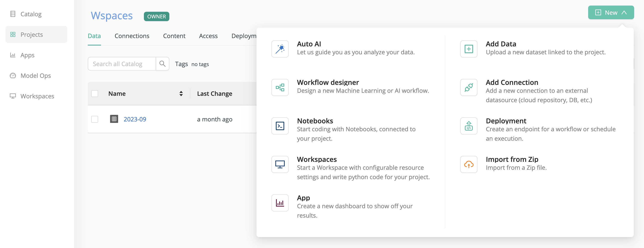Click the Wspaces project title
Viewport: 644px width, 248px height.
click(x=112, y=15)
